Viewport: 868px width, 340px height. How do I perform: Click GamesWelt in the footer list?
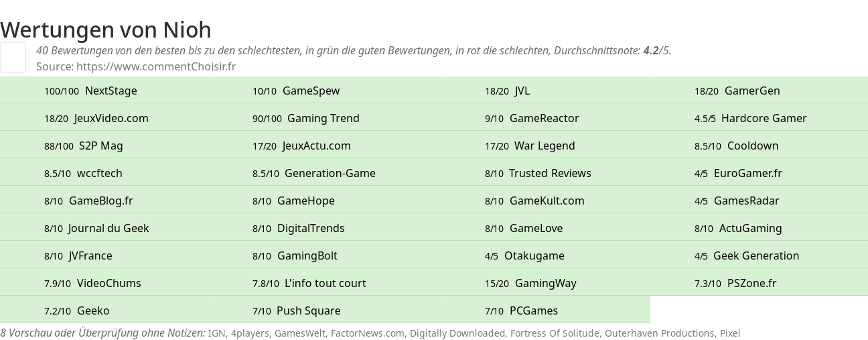tap(299, 333)
